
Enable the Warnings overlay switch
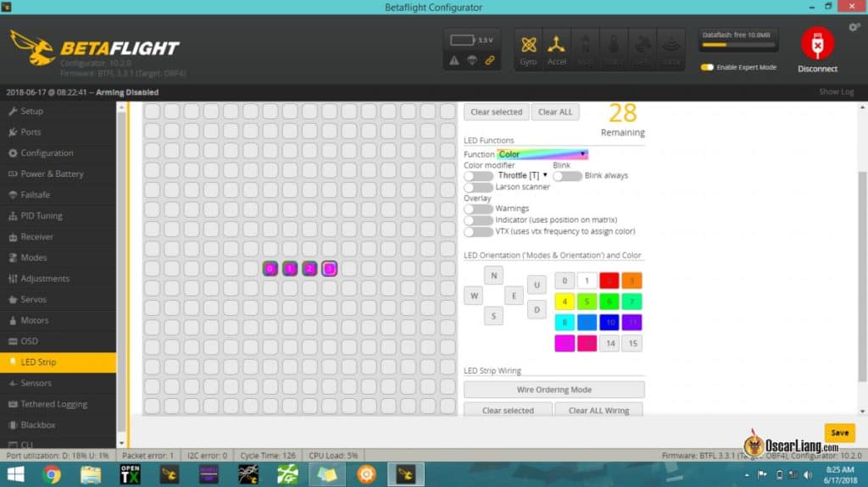click(x=478, y=208)
